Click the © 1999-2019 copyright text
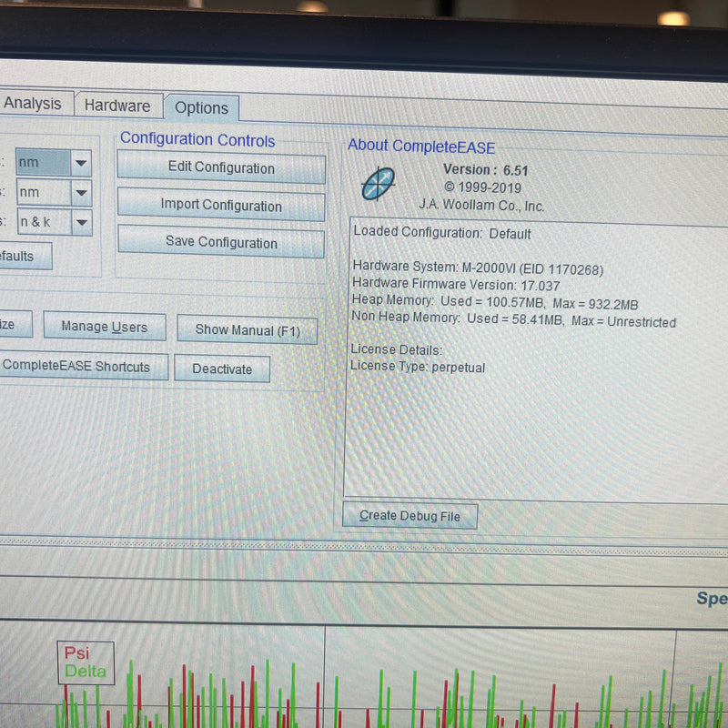Screen dimensions: 728x728 483,187
